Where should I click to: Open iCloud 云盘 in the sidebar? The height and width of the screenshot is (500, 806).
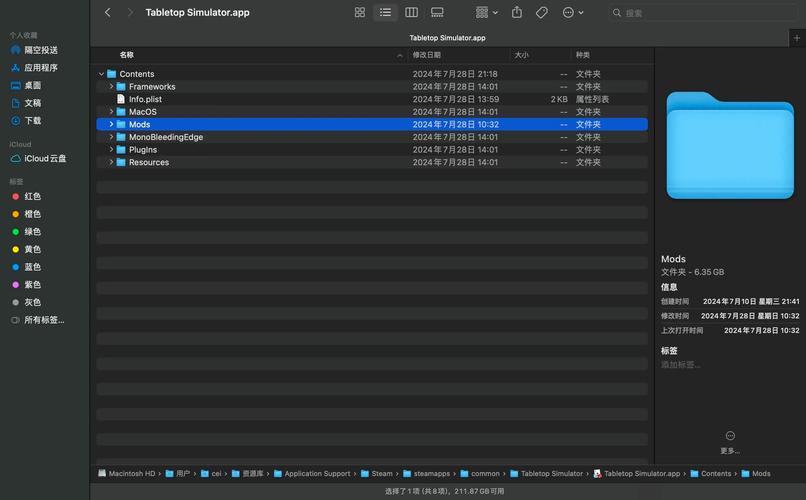pyautogui.click(x=39, y=158)
